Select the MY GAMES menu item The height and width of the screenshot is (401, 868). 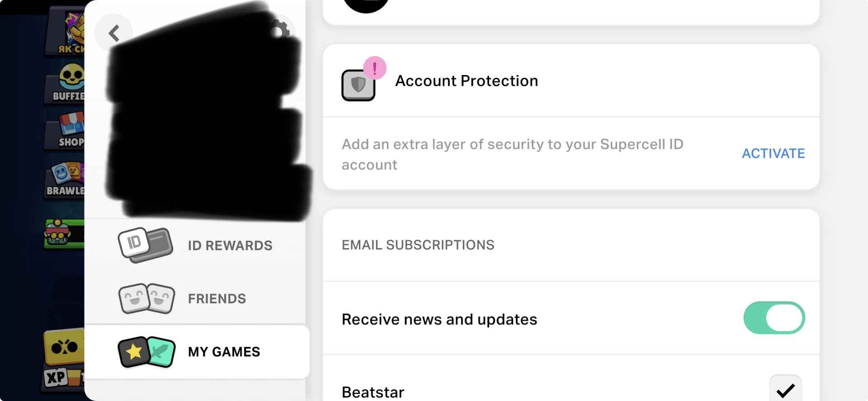click(x=224, y=352)
